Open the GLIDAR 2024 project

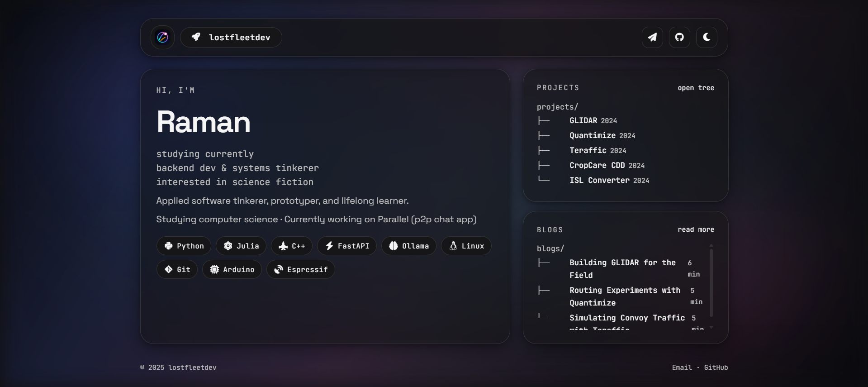pos(593,120)
